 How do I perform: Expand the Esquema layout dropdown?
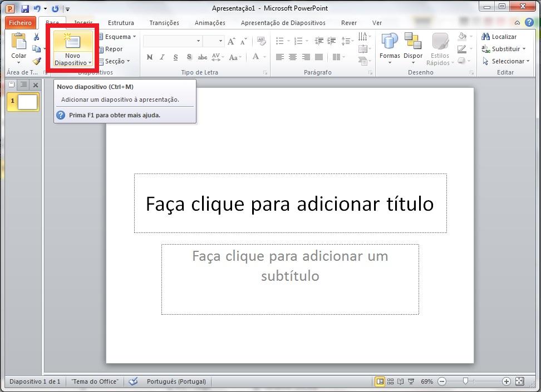click(117, 37)
